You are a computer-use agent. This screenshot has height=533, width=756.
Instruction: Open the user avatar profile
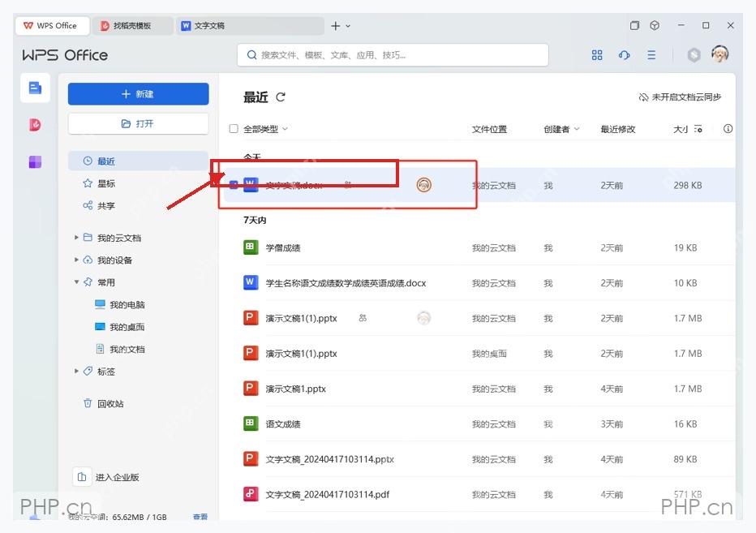pyautogui.click(x=719, y=54)
